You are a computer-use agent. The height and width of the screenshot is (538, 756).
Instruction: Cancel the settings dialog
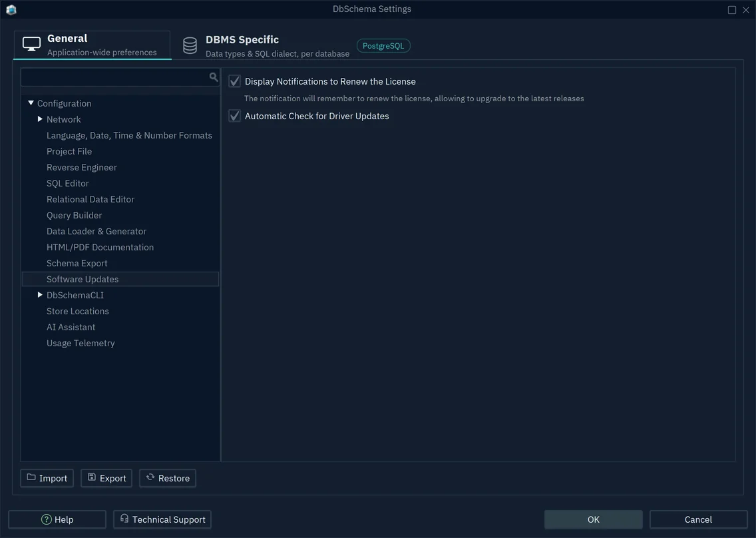tap(698, 519)
